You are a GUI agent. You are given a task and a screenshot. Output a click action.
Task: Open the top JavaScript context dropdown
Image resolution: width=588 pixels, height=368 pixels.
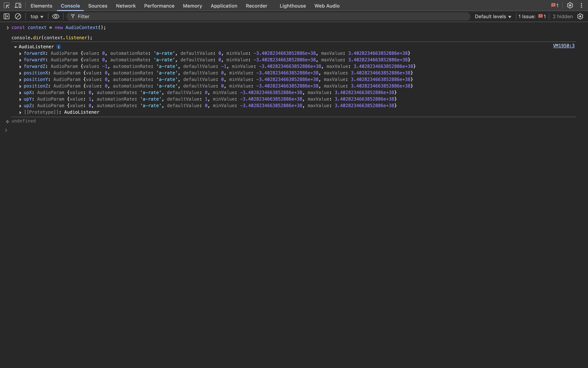pyautogui.click(x=37, y=16)
